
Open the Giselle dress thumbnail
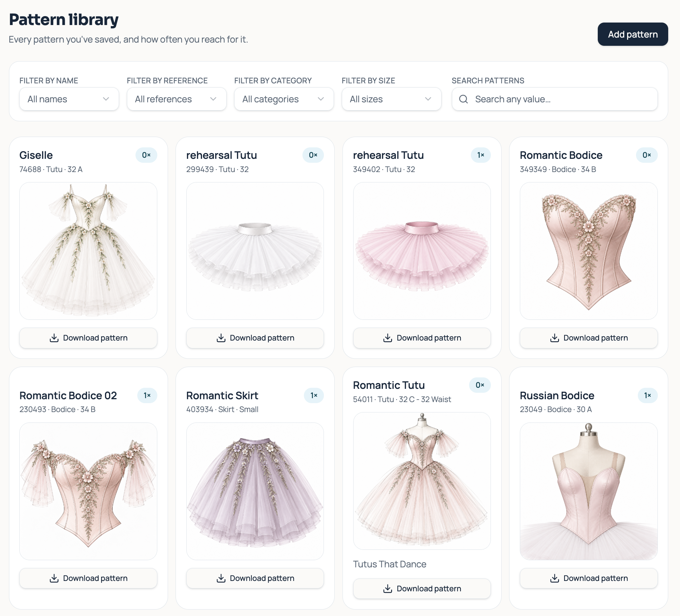tap(88, 251)
